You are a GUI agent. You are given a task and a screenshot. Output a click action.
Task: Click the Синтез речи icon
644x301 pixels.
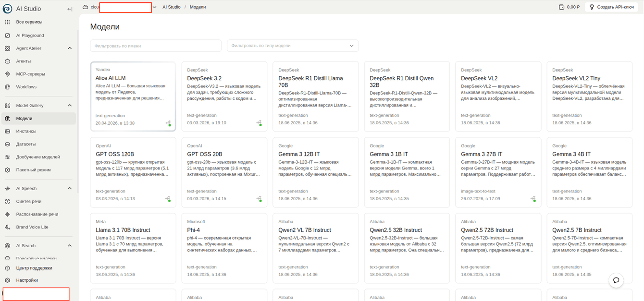pos(7,202)
